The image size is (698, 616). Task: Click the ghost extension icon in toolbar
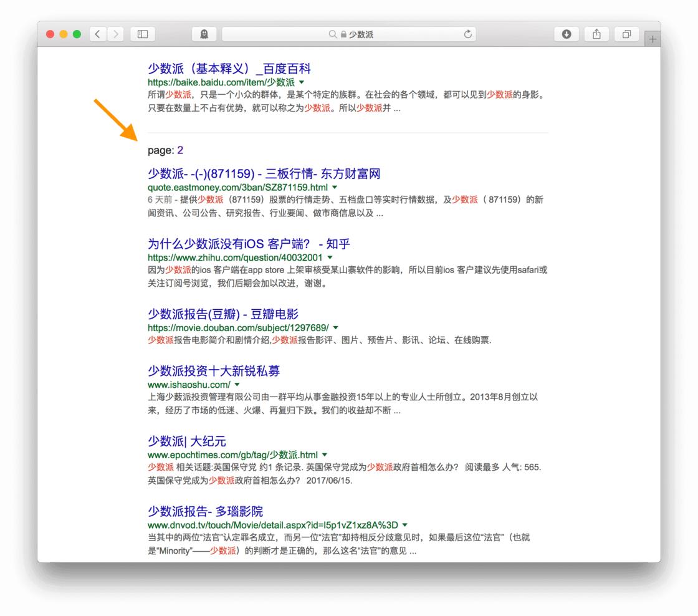[204, 34]
